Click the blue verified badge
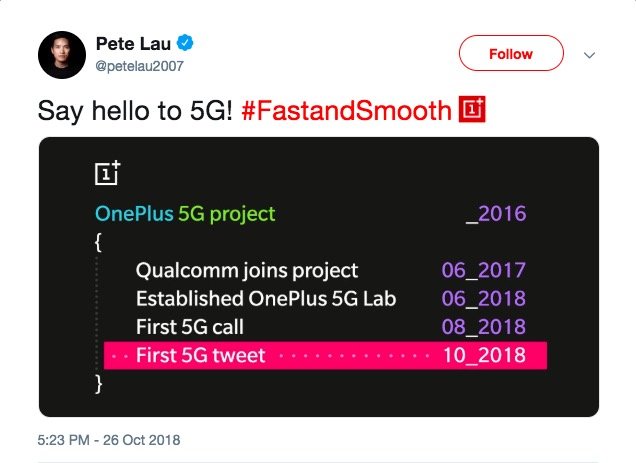The width and height of the screenshot is (636, 463). (x=185, y=43)
